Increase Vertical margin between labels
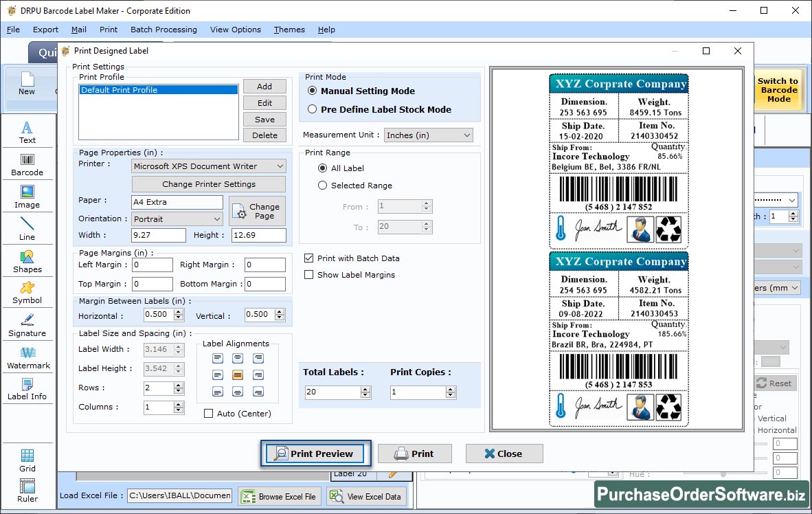The image size is (812, 514). (x=280, y=312)
